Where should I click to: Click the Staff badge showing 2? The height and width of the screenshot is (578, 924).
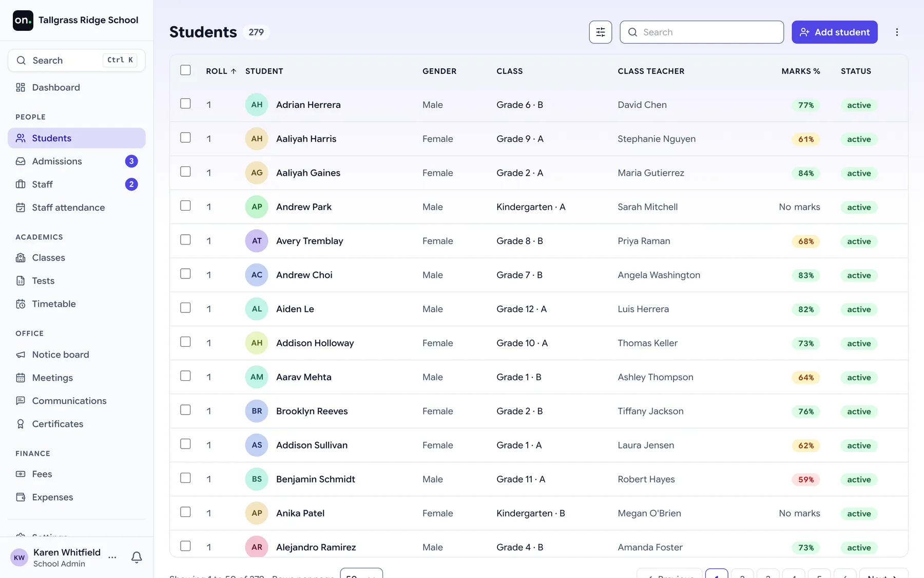point(131,184)
